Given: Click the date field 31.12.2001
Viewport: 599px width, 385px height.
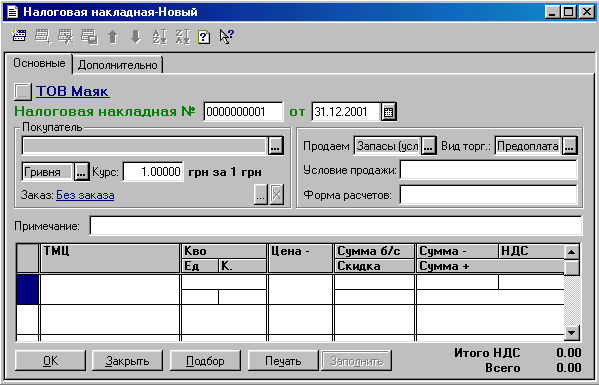Looking at the screenshot, I should (x=346, y=112).
